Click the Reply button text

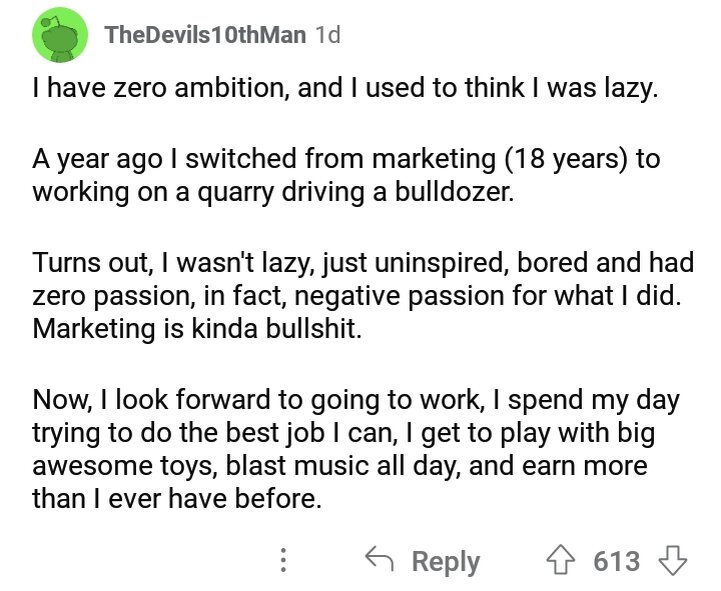pos(446,562)
